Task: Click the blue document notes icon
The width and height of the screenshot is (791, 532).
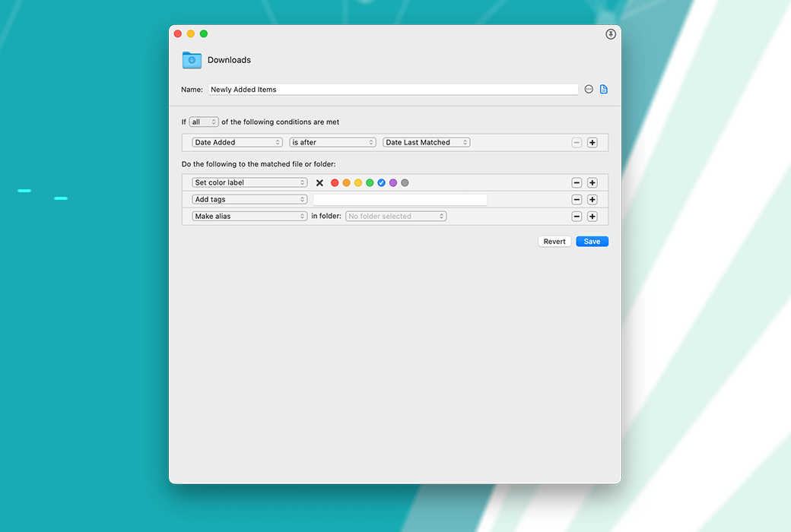Action: click(604, 90)
